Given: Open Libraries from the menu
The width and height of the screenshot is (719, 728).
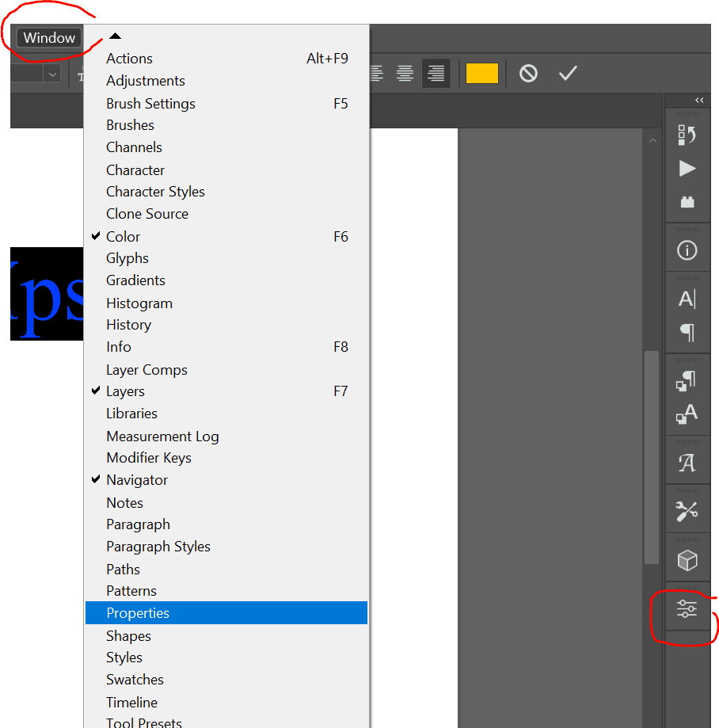Looking at the screenshot, I should [226, 414].
